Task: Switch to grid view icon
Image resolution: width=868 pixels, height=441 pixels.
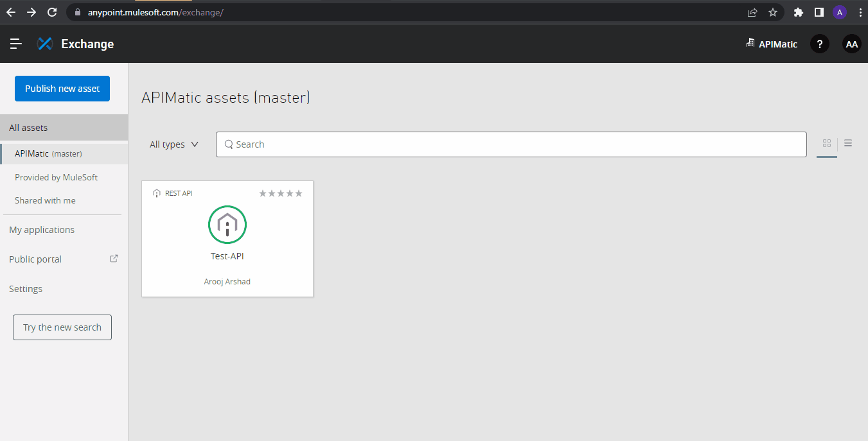Action: tap(827, 143)
